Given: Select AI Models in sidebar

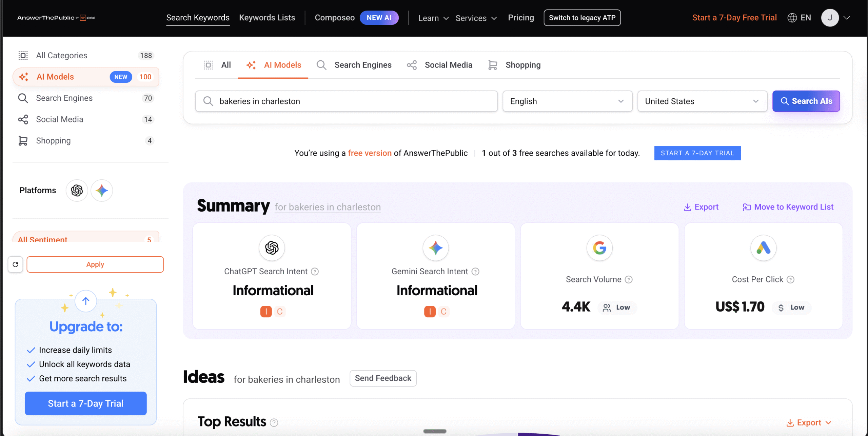Looking at the screenshot, I should 86,77.
